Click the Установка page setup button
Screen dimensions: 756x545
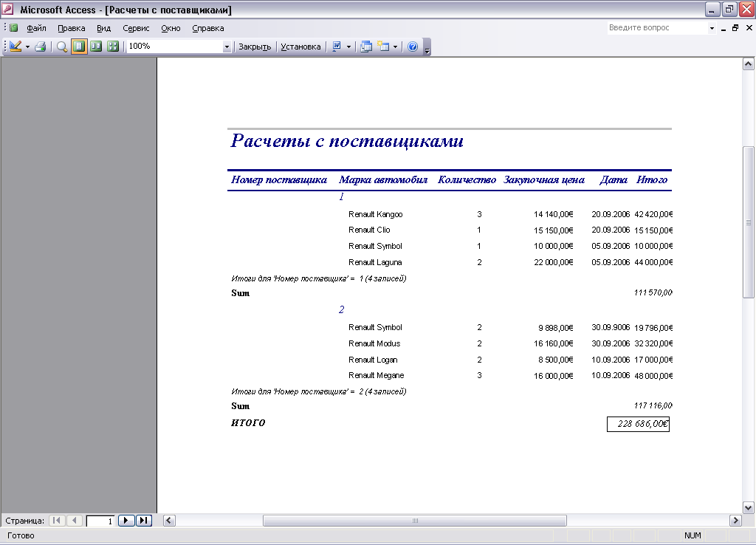coord(300,47)
